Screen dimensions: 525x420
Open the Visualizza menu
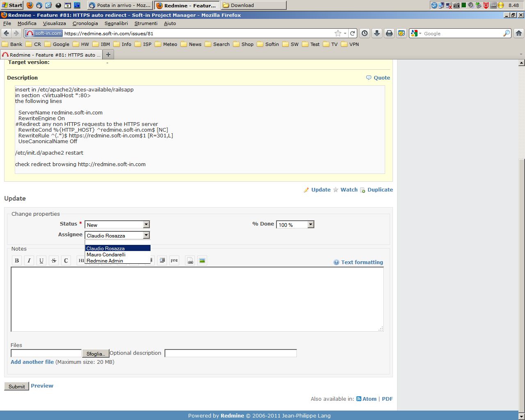(54, 23)
